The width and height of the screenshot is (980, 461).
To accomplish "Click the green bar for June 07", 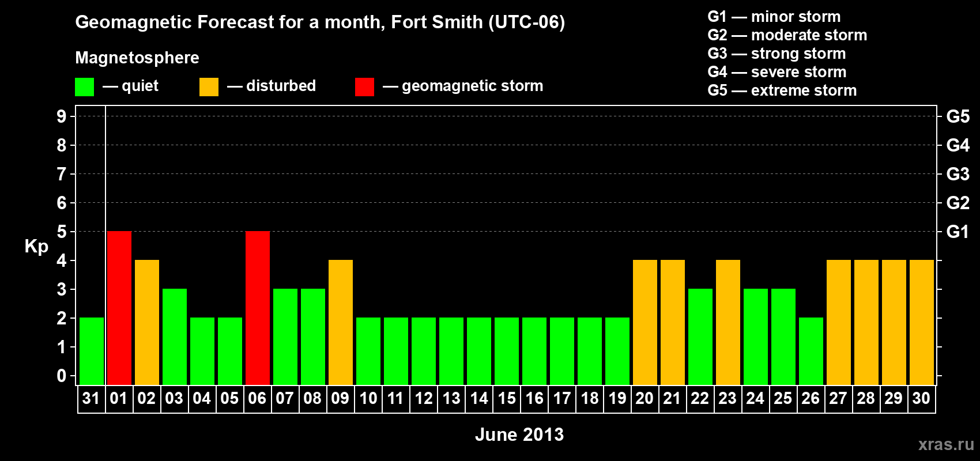I will coord(285,337).
